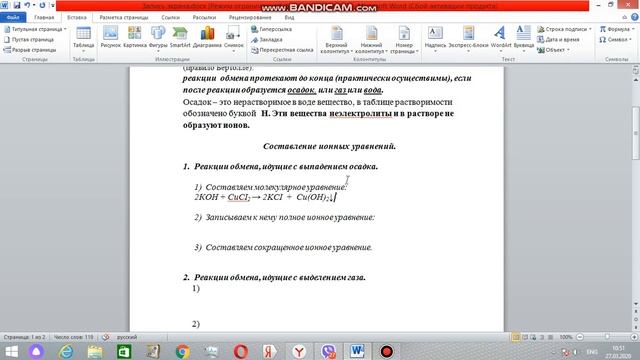Undo last action in quick access toolbar
Image resolution: width=640 pixels, height=360 pixels.
[x=27, y=5]
